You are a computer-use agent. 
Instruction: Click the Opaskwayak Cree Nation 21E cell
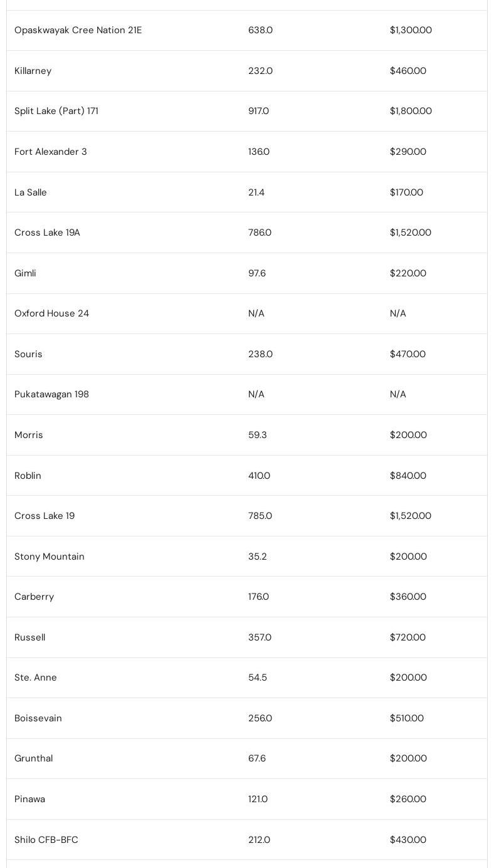[x=78, y=30]
